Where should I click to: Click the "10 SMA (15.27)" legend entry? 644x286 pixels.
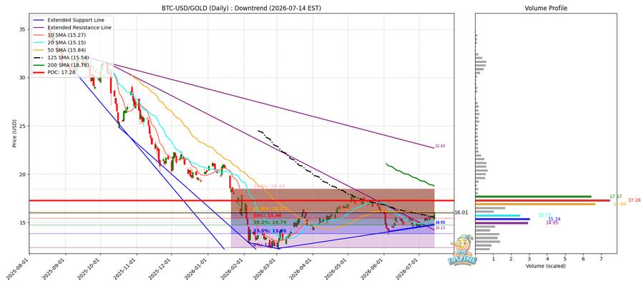(59, 35)
